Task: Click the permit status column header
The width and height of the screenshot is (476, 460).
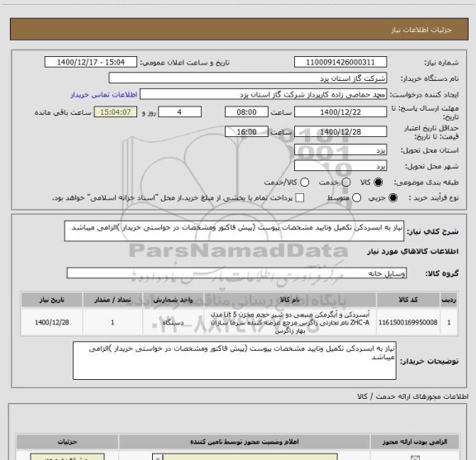Action: (245, 442)
